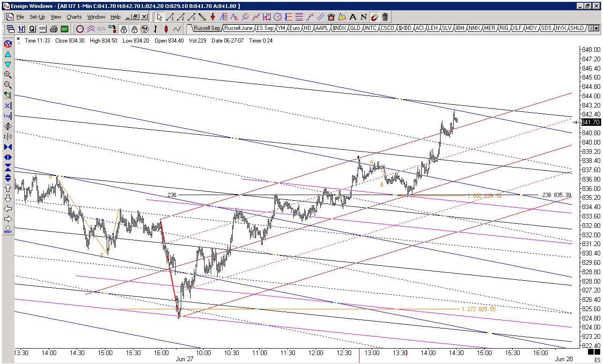
Task: Click the red clock timer icon
Action: tap(80, 29)
